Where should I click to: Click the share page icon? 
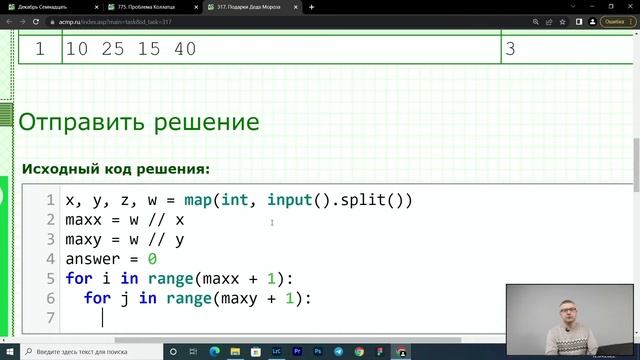point(549,22)
